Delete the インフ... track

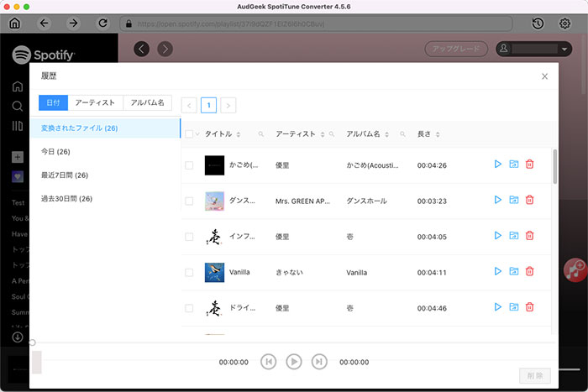tap(529, 235)
